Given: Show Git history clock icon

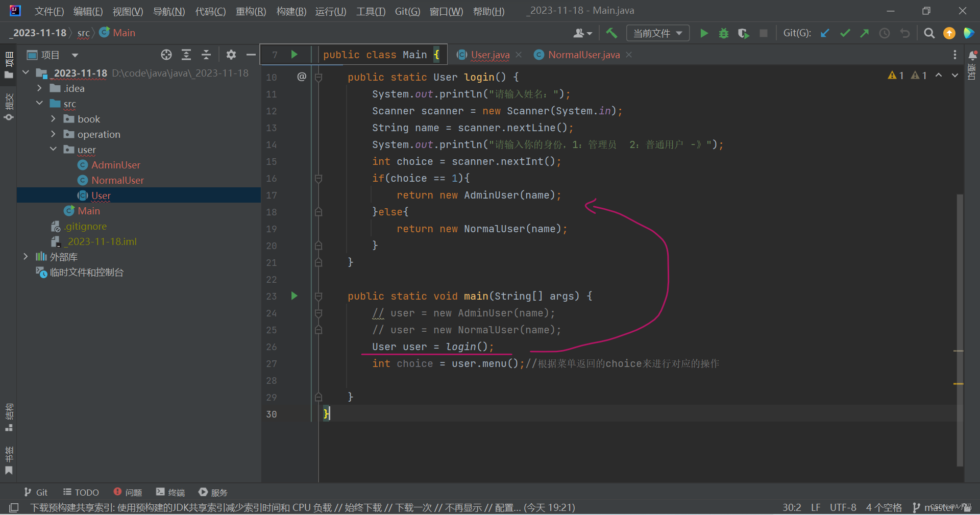Looking at the screenshot, I should (885, 33).
